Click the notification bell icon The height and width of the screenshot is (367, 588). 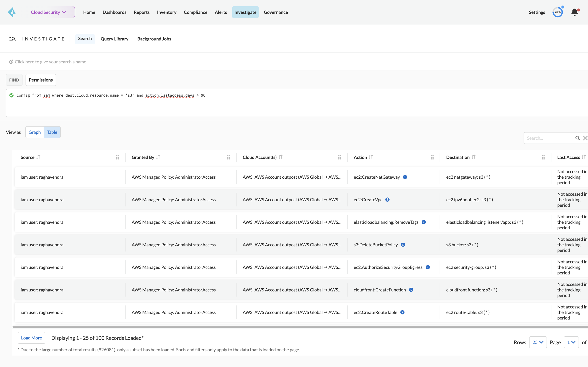(574, 12)
